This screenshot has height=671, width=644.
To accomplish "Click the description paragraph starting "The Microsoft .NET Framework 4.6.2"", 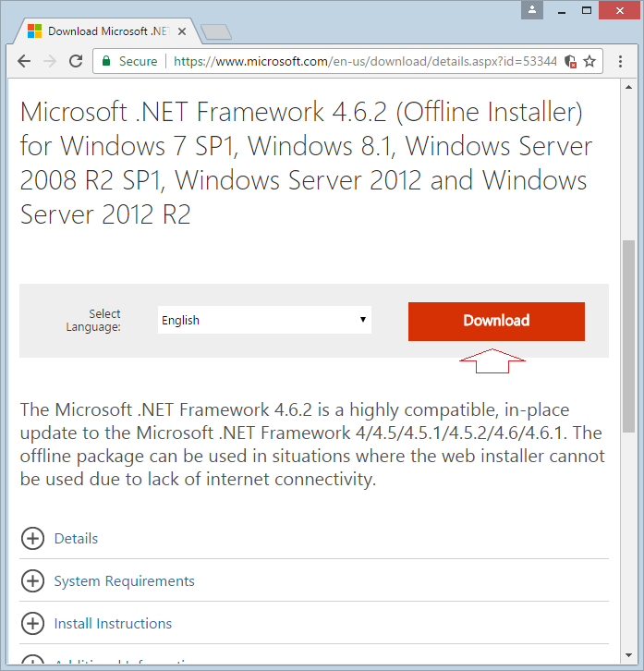I will [x=312, y=445].
